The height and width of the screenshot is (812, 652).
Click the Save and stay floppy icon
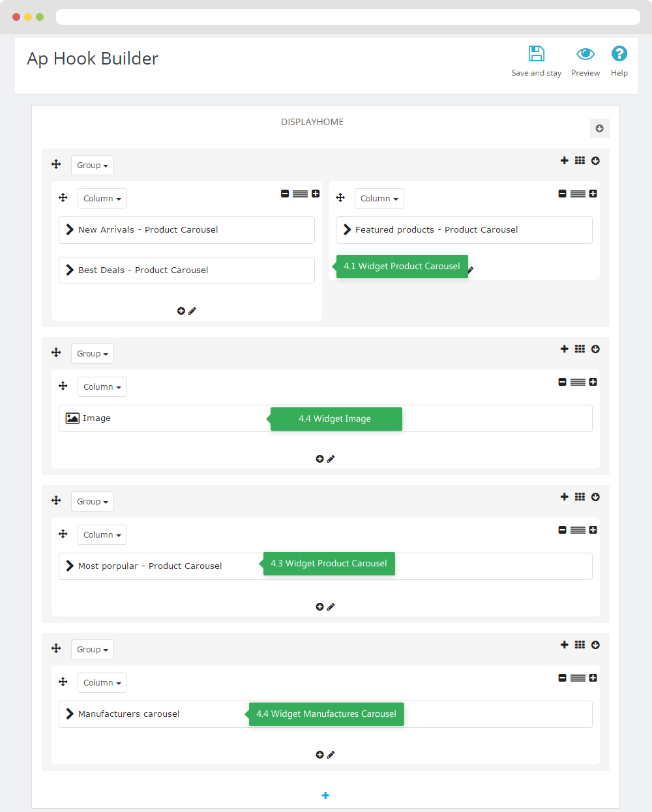click(x=537, y=53)
